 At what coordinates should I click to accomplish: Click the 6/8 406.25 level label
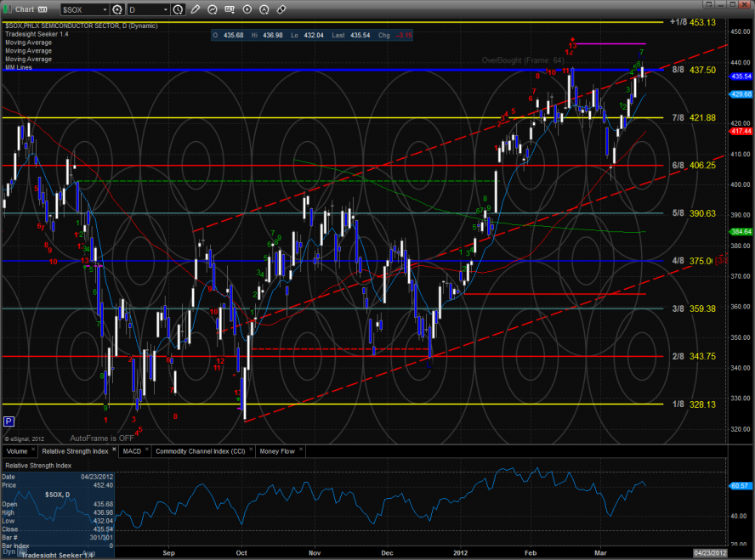click(x=694, y=165)
